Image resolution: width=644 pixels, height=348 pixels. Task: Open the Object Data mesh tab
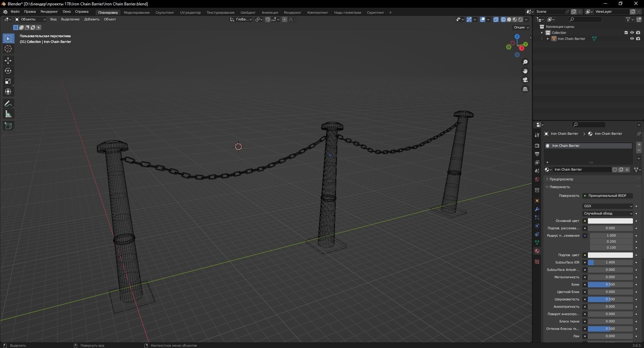pyautogui.click(x=537, y=242)
